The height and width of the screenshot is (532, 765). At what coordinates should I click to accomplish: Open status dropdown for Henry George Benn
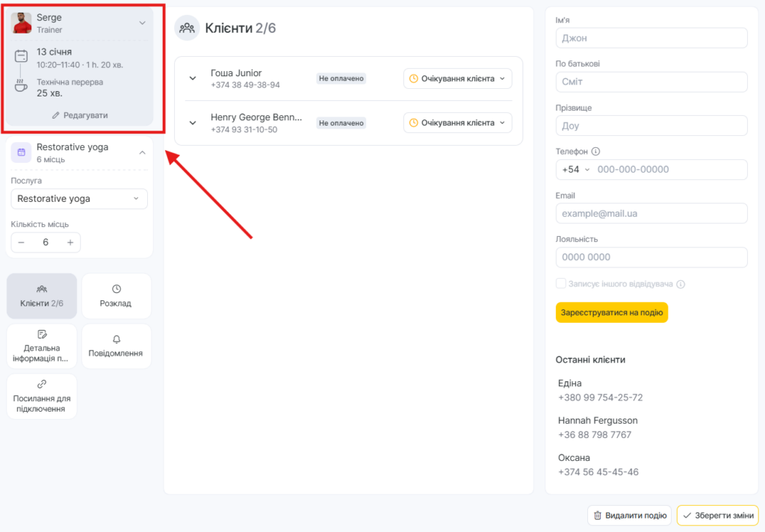[x=457, y=123]
